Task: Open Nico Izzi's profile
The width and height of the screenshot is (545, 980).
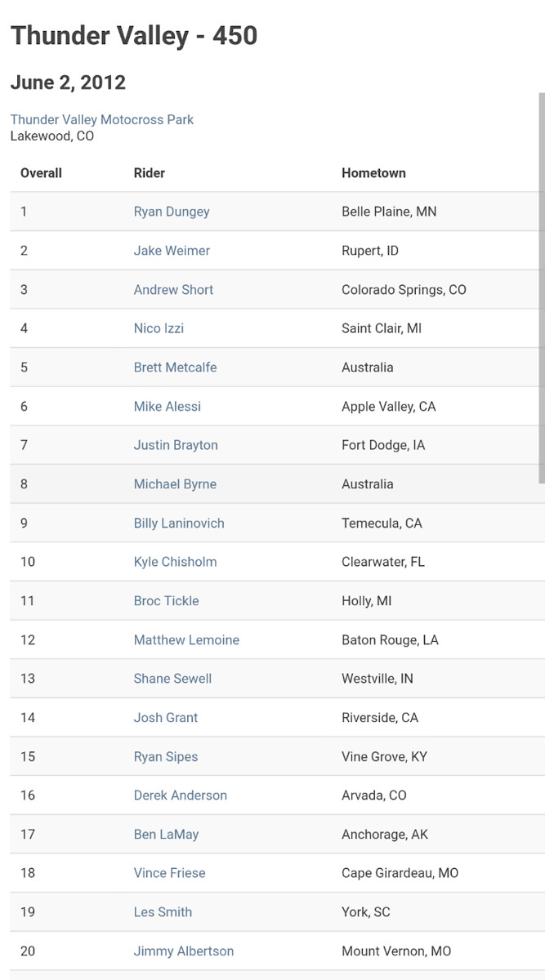Action: (x=159, y=328)
